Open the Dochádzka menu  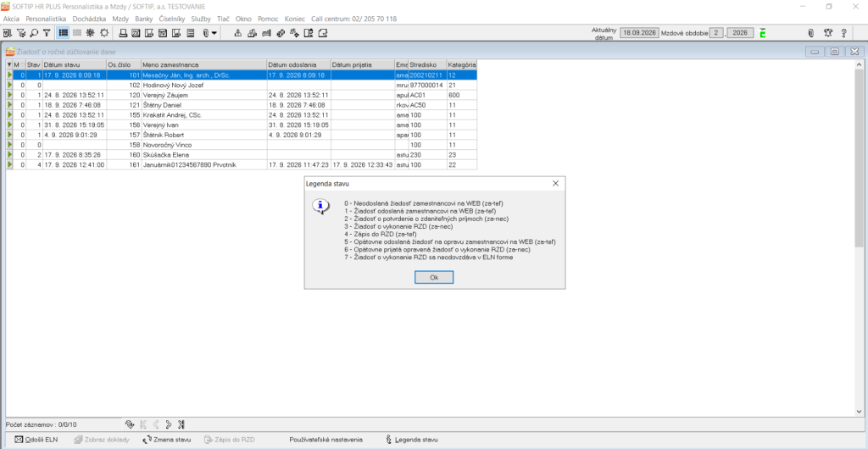(x=89, y=19)
